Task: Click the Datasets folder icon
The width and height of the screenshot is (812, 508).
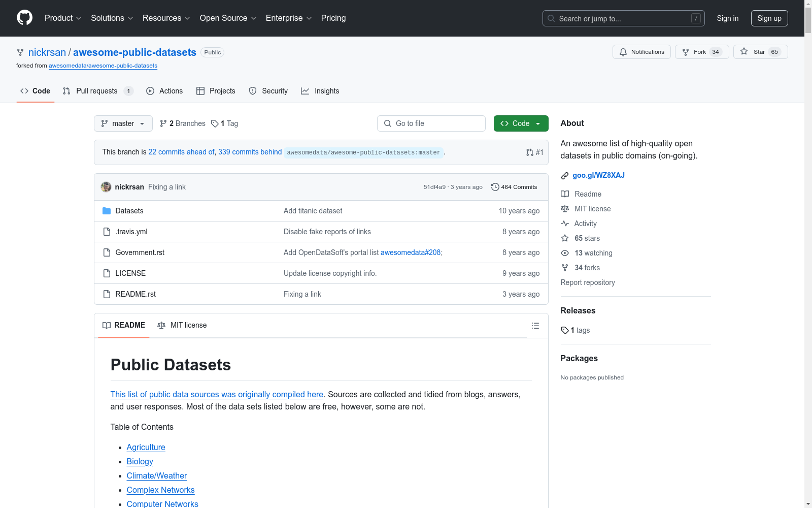Action: pyautogui.click(x=107, y=211)
